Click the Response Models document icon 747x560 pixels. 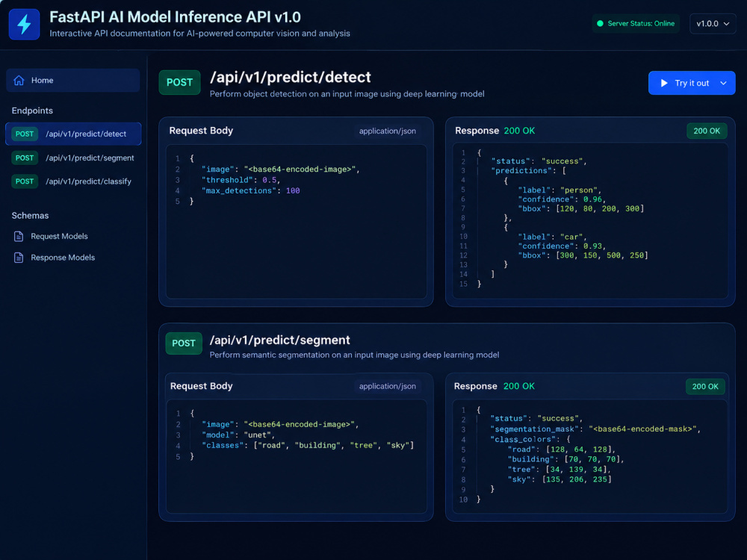[19, 258]
